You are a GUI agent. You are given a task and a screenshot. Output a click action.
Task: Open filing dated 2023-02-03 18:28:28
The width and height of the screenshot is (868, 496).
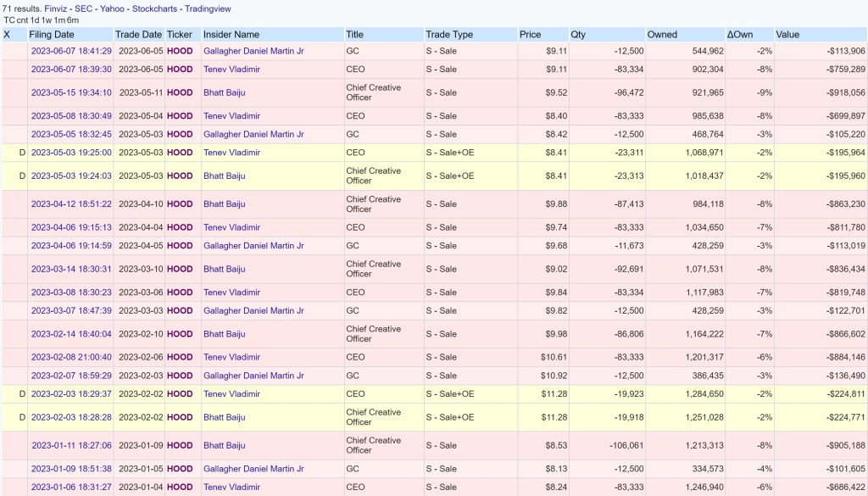[x=71, y=417]
